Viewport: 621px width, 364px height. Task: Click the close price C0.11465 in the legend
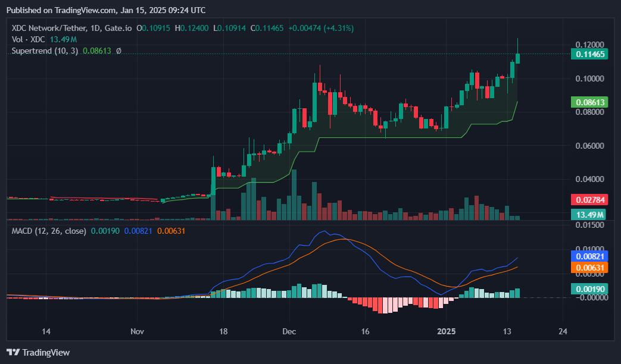point(267,28)
